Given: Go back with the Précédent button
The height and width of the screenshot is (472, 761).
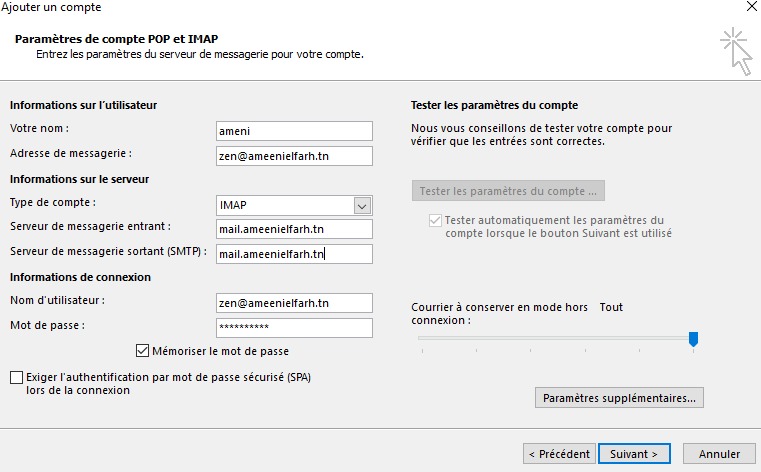Looking at the screenshot, I should click(x=558, y=453).
